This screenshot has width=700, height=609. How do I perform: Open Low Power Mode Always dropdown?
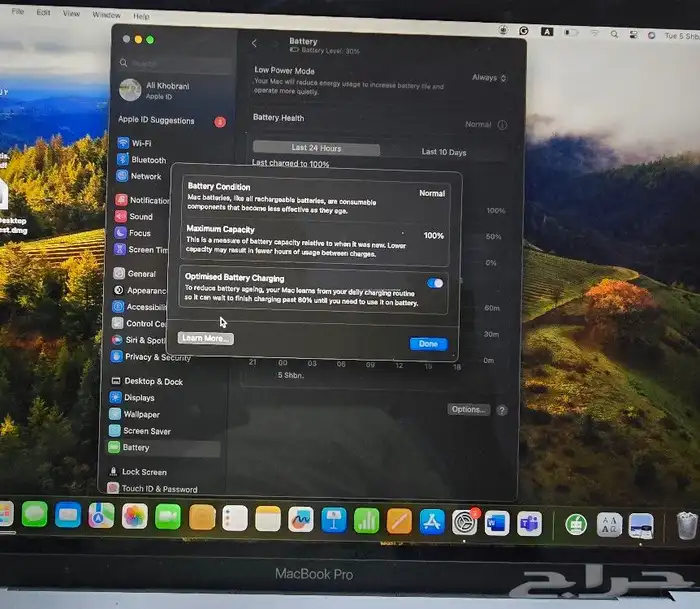click(489, 78)
